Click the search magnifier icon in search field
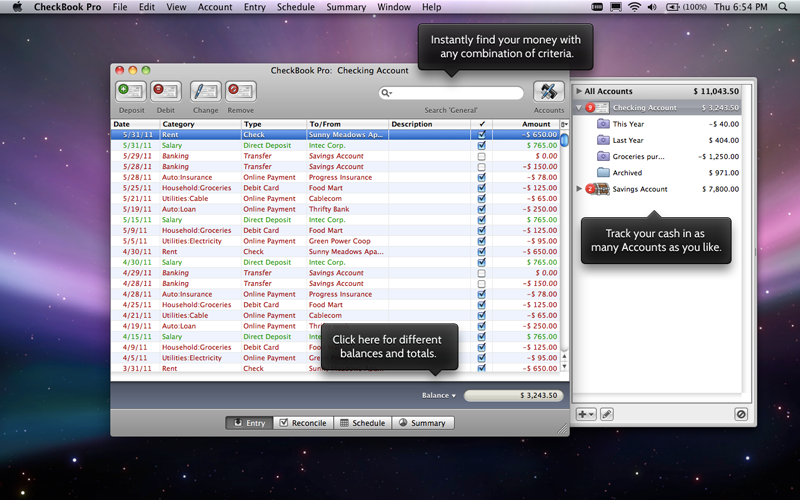The image size is (800, 500). pyautogui.click(x=386, y=93)
